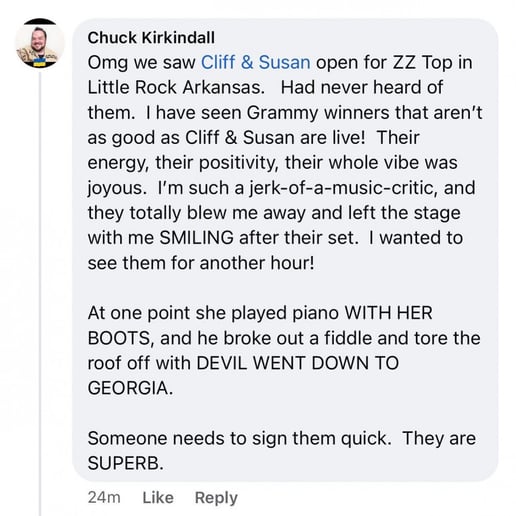
Task: Open the 24m timestamp permalink
Action: [x=104, y=498]
